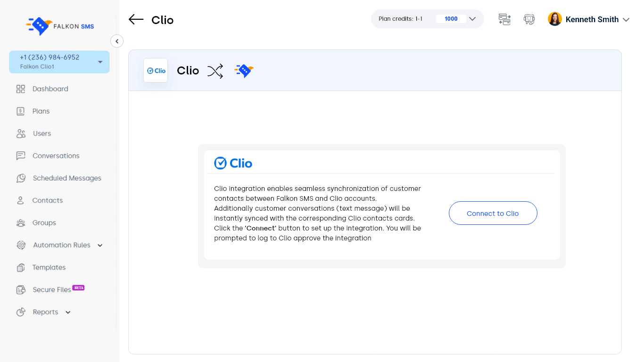Click the Clio logo in the integration card

click(233, 163)
